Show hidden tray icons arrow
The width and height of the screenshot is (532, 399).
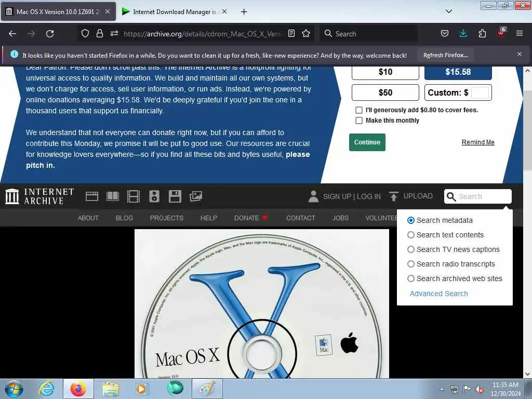442,390
